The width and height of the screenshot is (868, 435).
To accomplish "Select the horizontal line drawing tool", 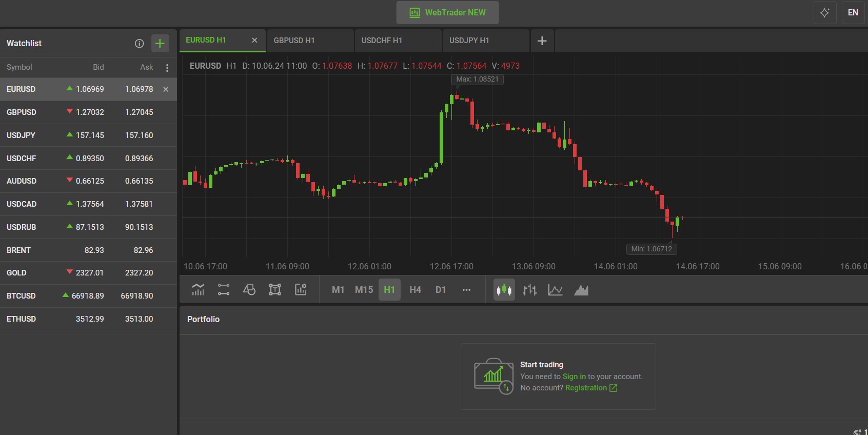I will coord(224,290).
